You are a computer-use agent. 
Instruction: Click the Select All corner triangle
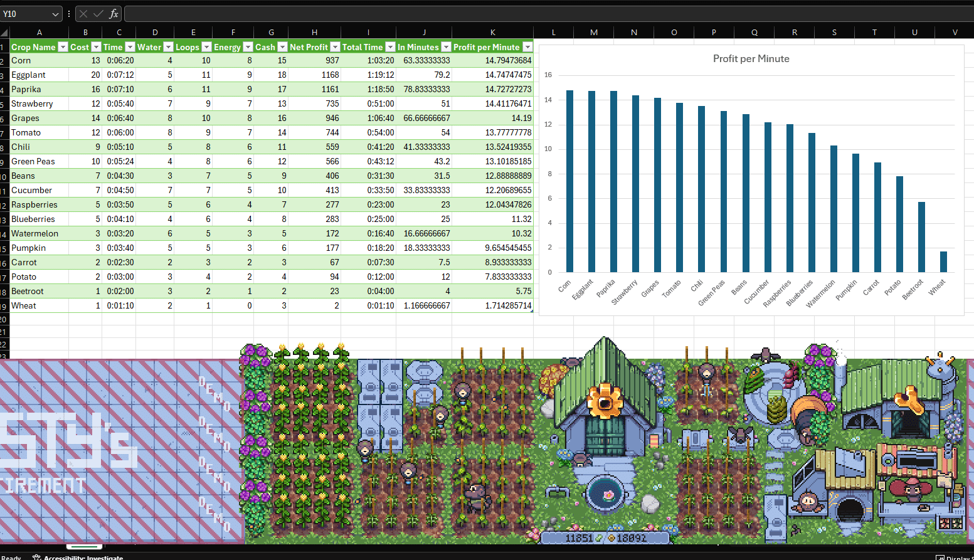[x=4, y=33]
